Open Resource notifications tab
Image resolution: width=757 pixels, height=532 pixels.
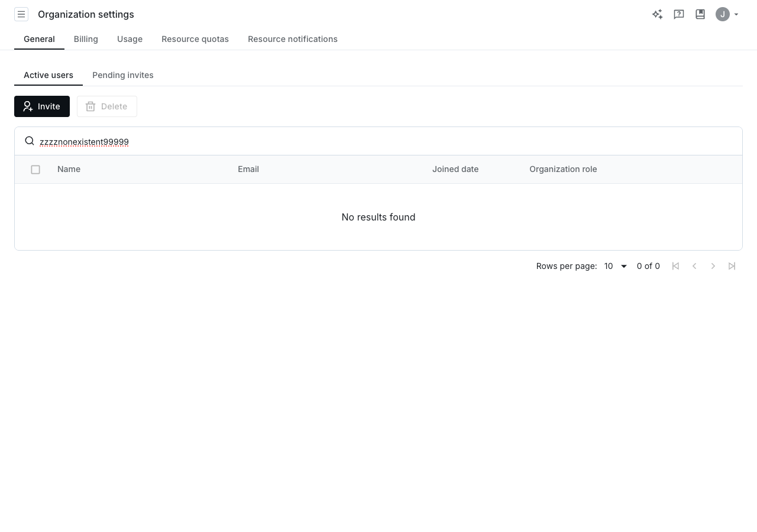coord(293,39)
